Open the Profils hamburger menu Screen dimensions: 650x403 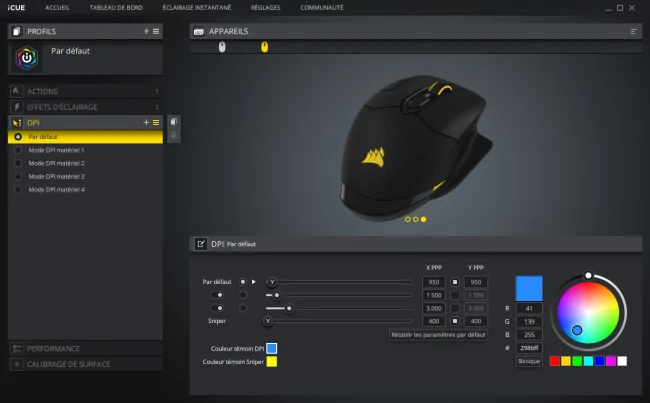(x=156, y=31)
